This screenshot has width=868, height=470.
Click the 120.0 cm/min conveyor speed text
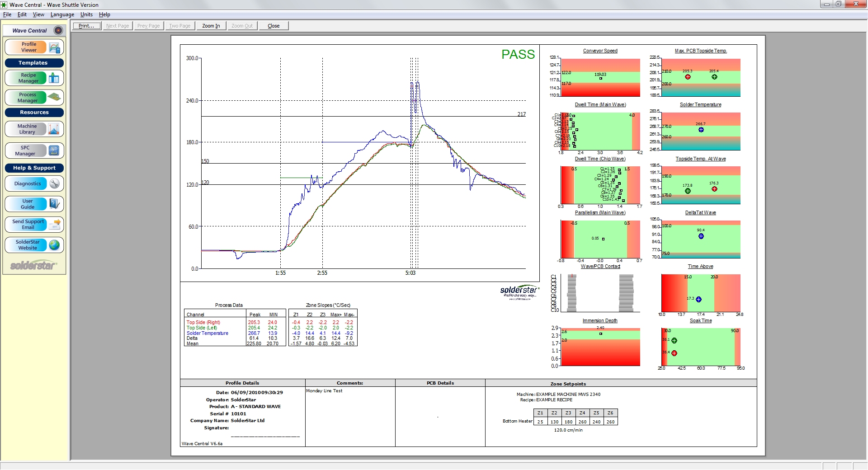pos(568,430)
